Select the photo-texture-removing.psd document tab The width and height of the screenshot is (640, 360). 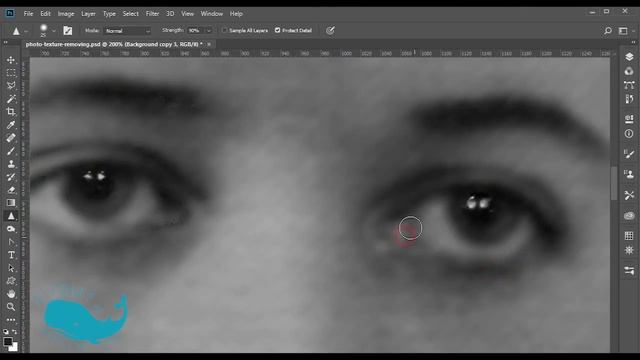114,44
